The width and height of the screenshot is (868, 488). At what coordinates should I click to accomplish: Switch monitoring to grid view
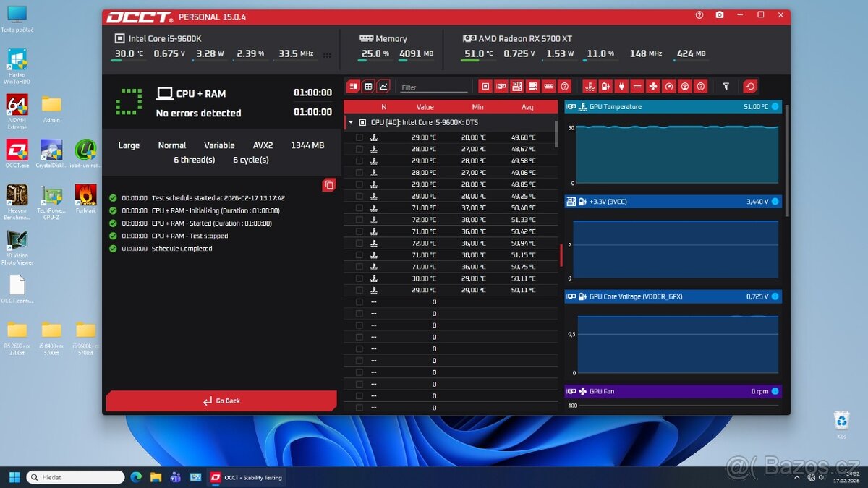coord(367,86)
